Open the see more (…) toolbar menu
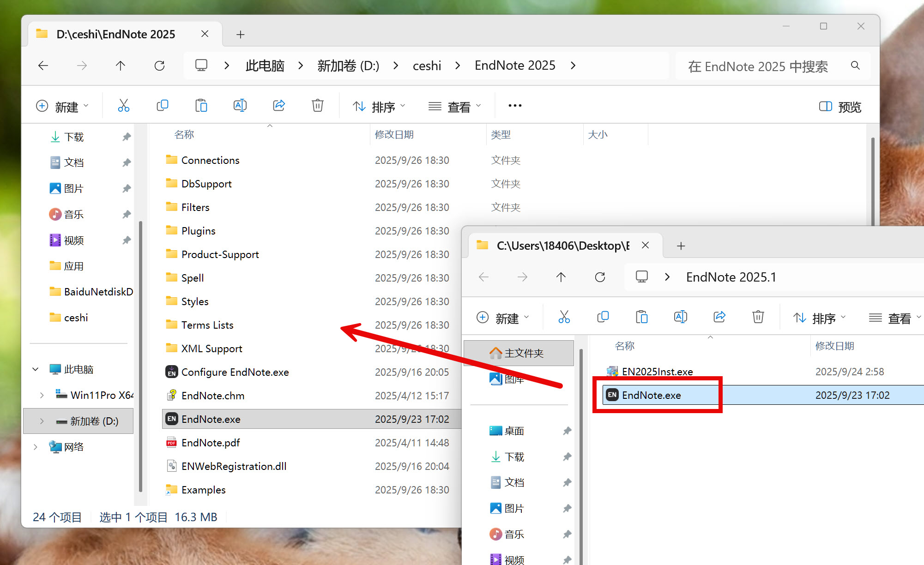Viewport: 924px width, 565px height. tap(515, 106)
